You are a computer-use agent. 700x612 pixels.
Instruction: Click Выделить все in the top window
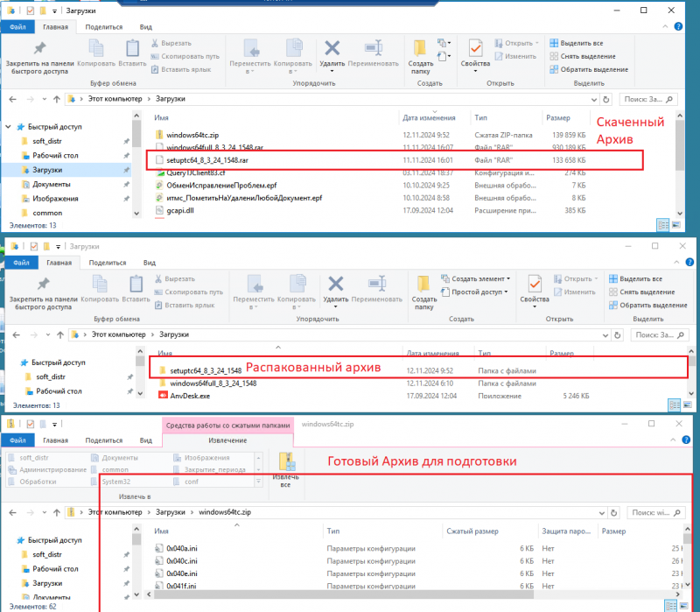point(576,43)
